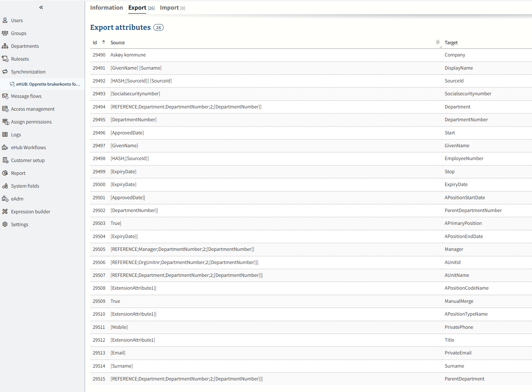Click the Settings gear icon
The height and width of the screenshot is (392, 532).
click(x=5, y=224)
